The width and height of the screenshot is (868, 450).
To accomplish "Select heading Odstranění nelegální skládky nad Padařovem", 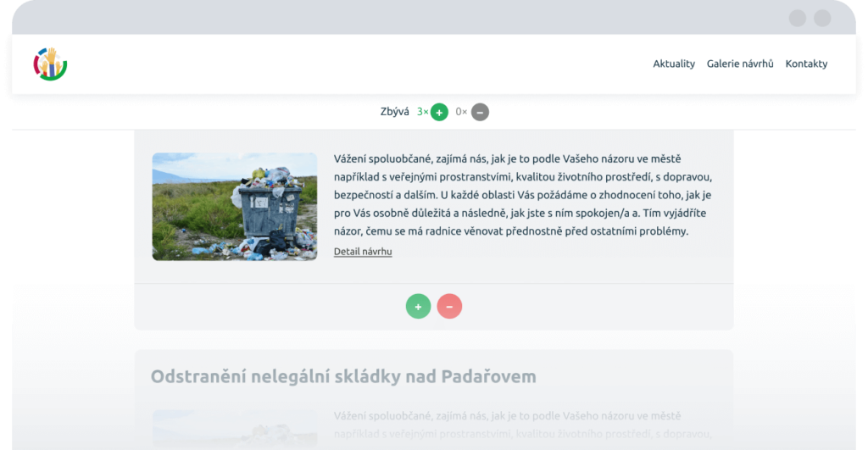I will [x=343, y=376].
